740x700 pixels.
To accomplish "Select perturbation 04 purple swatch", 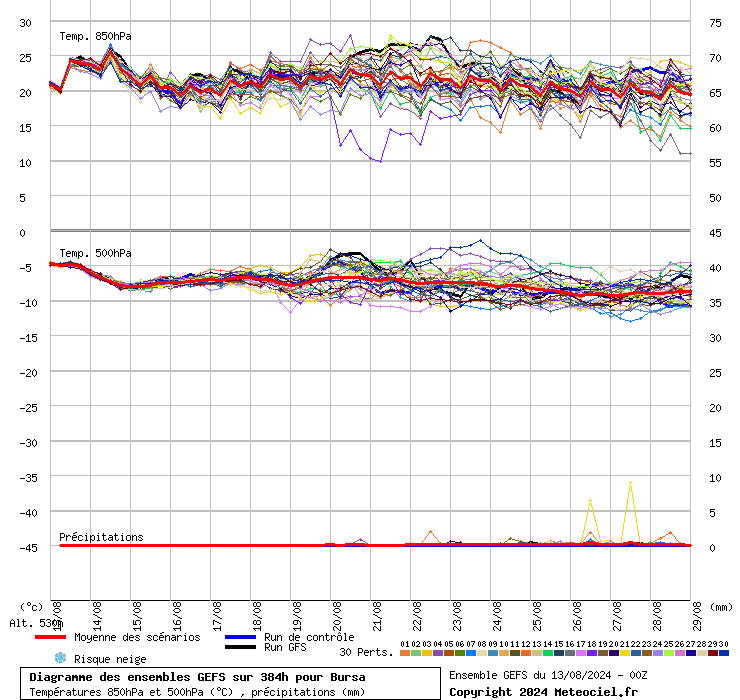I will pos(438,653).
